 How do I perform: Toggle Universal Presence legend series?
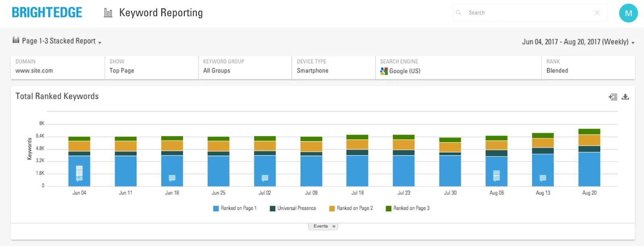coord(293,208)
